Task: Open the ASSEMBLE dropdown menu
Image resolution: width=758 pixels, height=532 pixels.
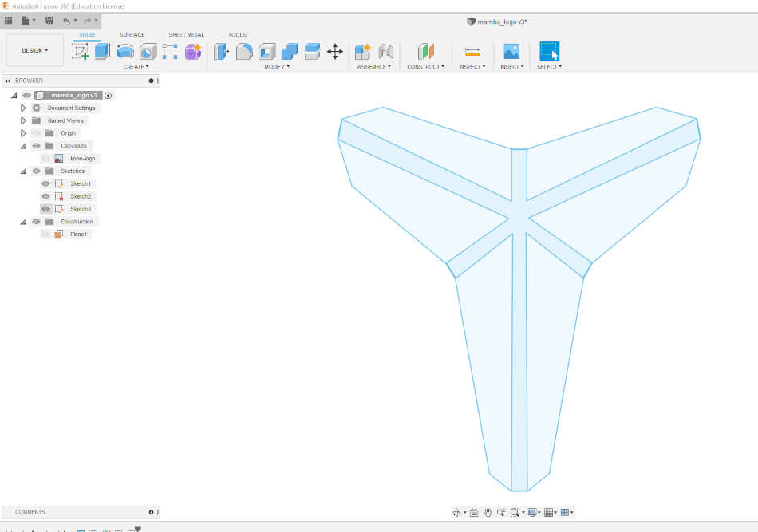Action: 373,67
